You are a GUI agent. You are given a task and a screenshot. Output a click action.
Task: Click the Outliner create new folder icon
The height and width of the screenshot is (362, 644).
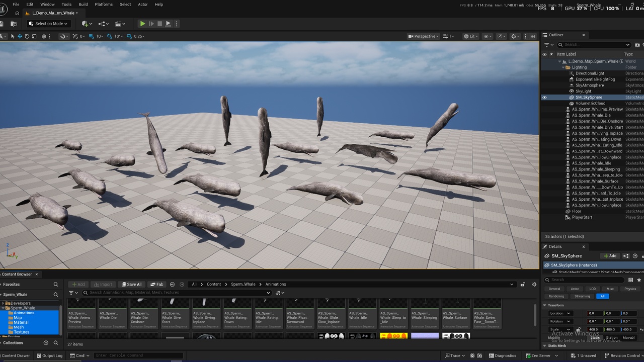[x=637, y=45]
